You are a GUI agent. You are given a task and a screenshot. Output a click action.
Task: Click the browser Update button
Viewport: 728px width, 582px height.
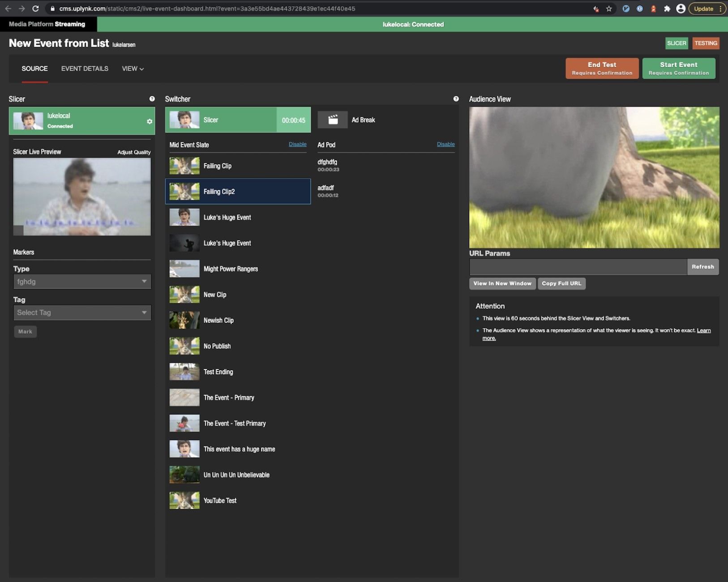point(707,9)
